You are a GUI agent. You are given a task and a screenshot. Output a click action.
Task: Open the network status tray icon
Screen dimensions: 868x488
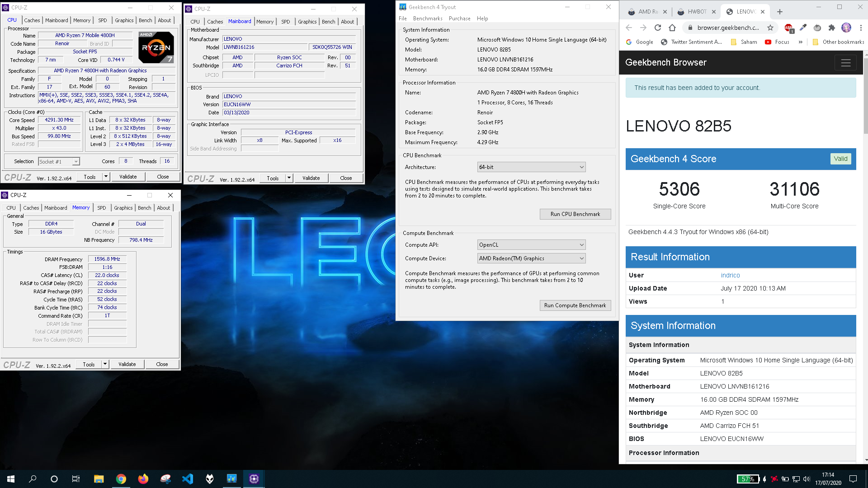click(x=796, y=479)
